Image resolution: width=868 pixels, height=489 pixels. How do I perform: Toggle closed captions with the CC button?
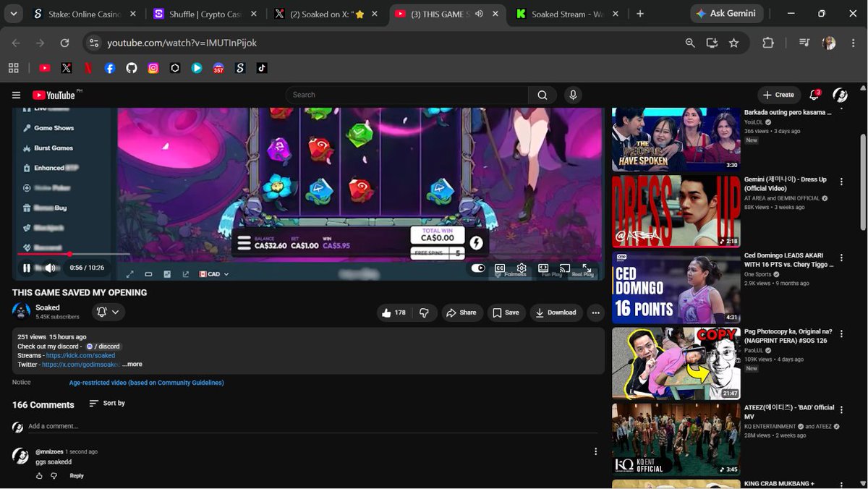tap(500, 268)
